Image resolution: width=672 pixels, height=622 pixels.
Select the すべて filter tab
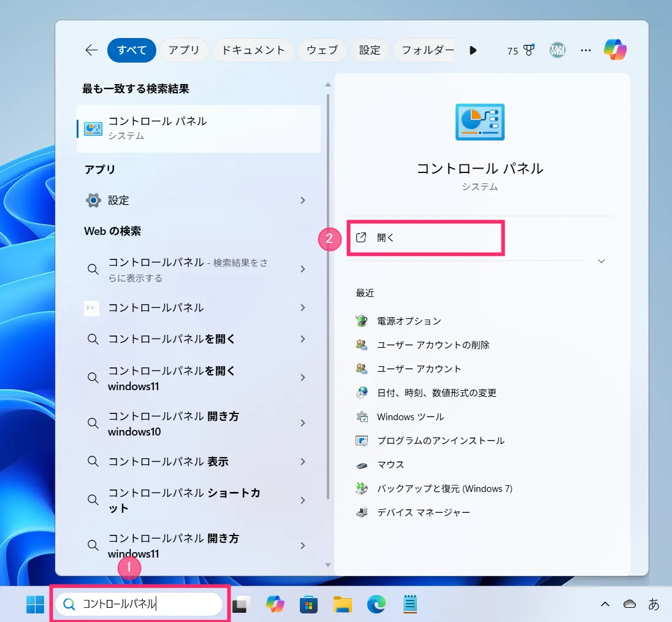(132, 50)
